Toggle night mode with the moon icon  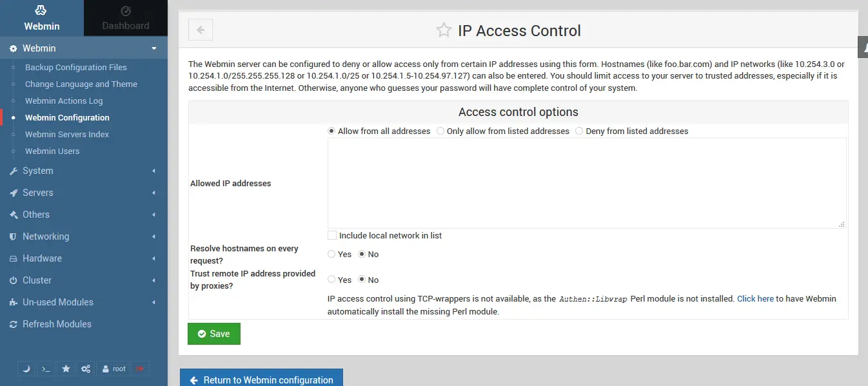(26, 369)
